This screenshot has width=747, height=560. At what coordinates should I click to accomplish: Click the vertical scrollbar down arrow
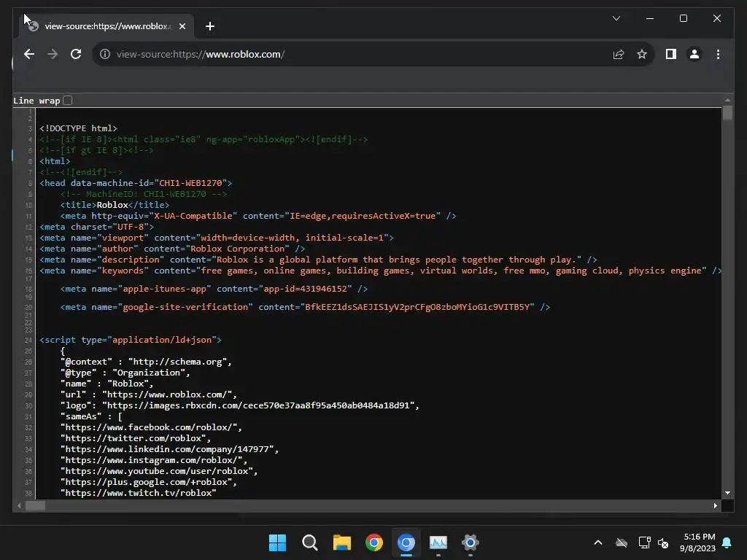click(727, 493)
